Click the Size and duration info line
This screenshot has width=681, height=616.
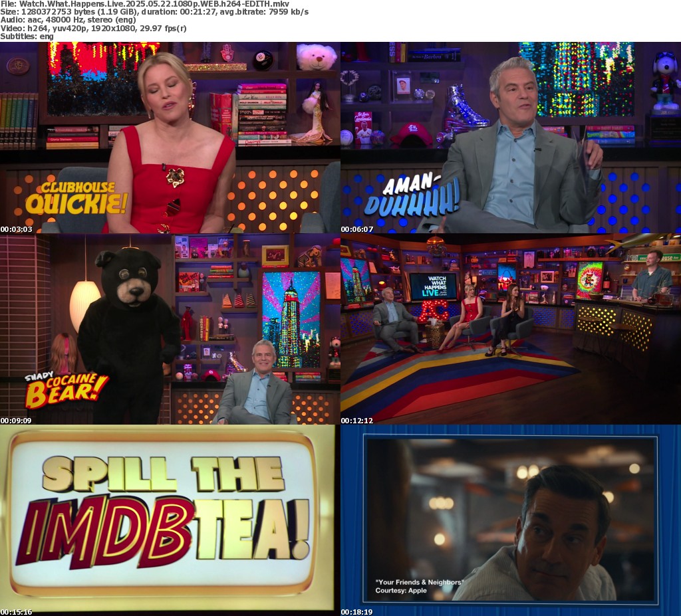pos(154,12)
